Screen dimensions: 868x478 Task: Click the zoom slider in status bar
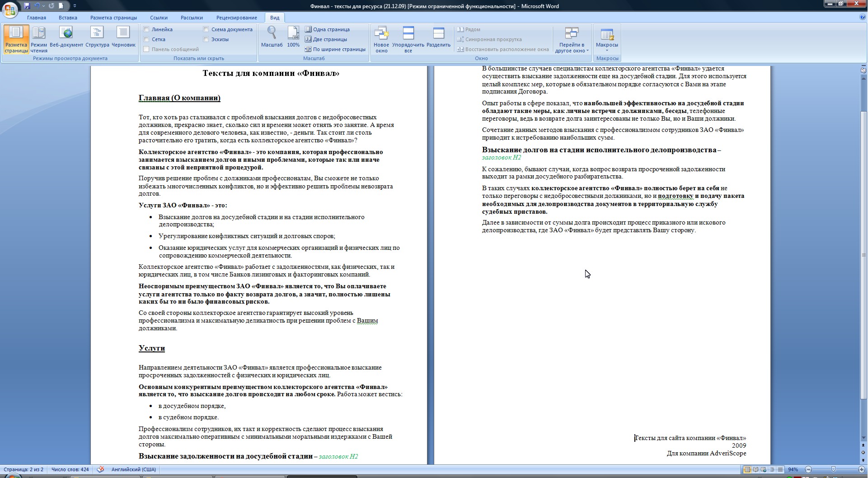click(834, 469)
